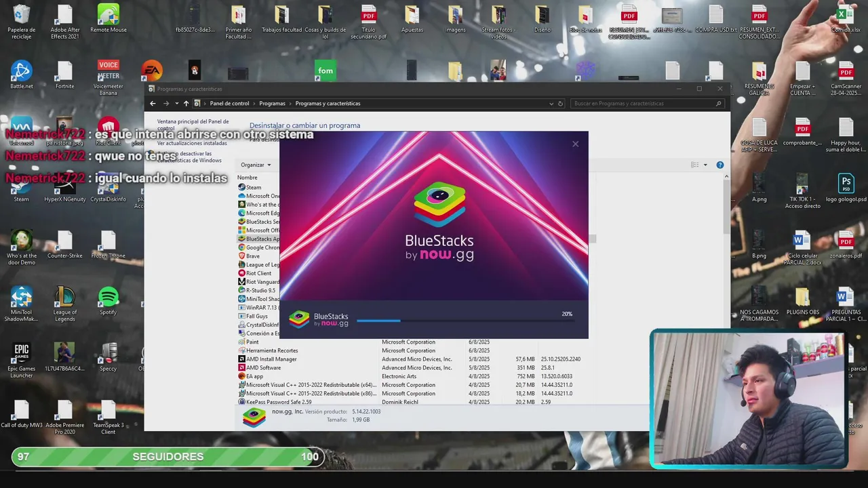Open Remote Mouse desktop icon
The width and height of the screenshot is (868, 488).
point(108,19)
